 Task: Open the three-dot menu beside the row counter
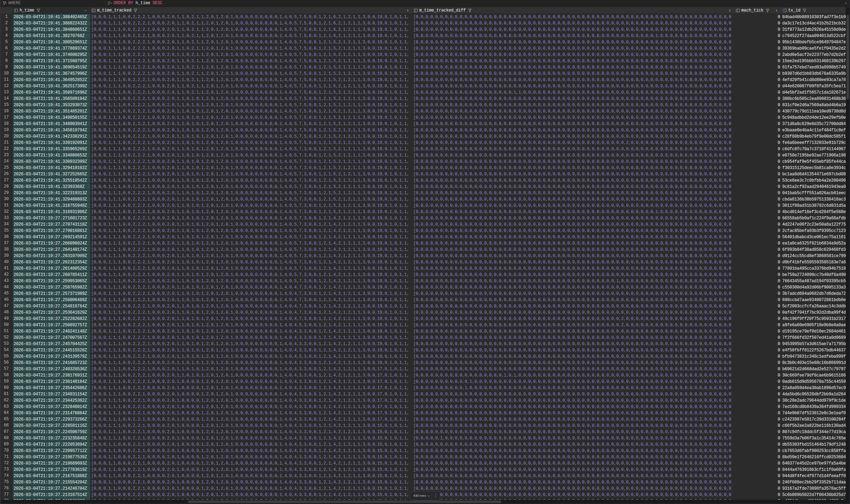coord(436,496)
